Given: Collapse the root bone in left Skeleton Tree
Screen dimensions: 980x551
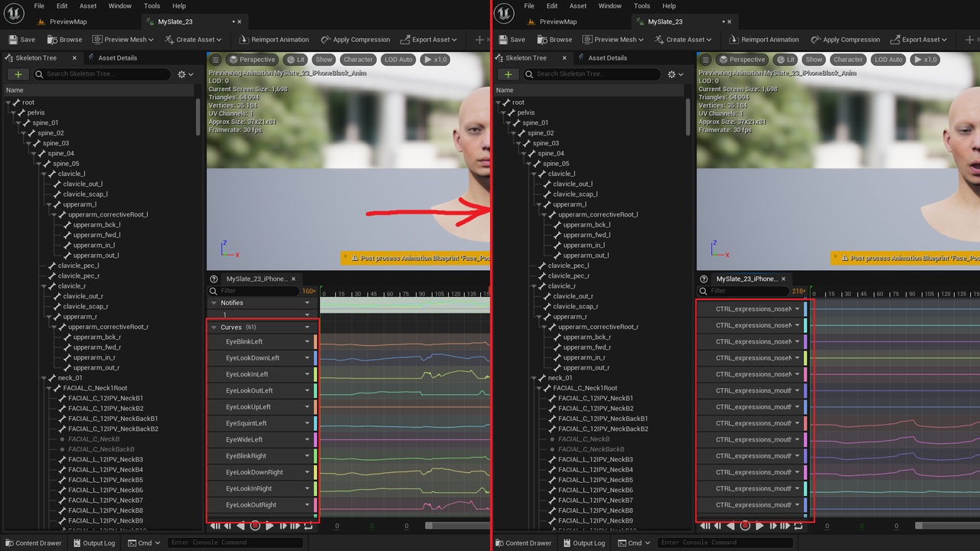Looking at the screenshot, I should [x=8, y=103].
